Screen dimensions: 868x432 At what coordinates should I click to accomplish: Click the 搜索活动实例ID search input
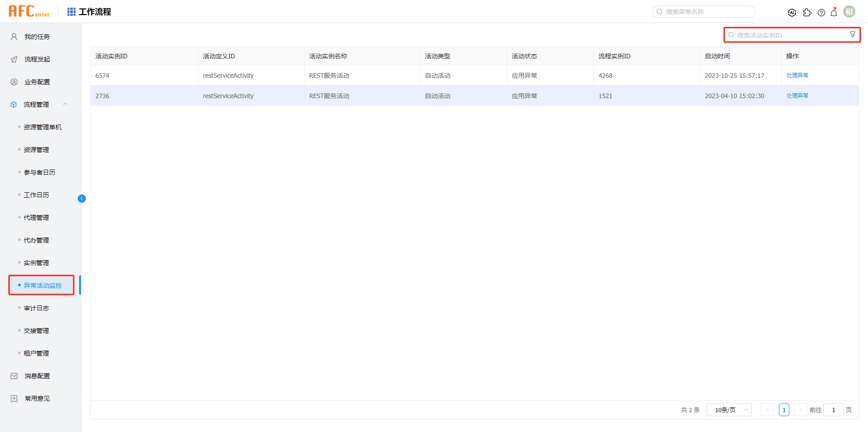tap(787, 35)
